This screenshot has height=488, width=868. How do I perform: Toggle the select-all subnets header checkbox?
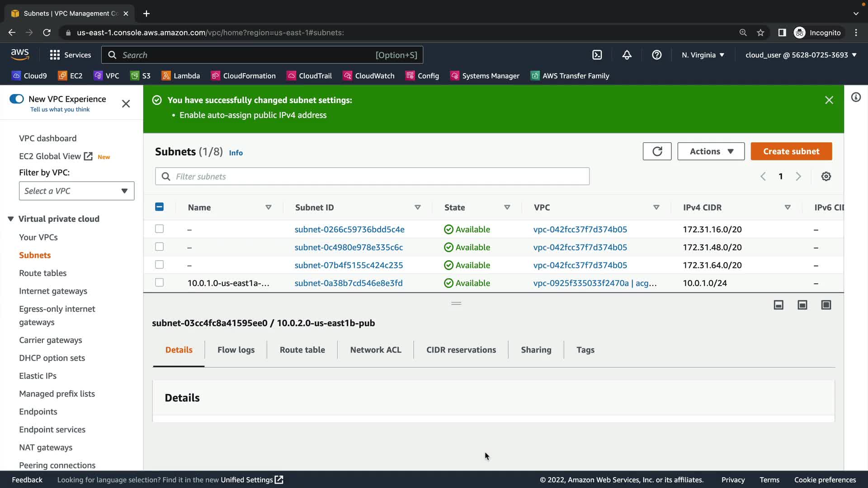click(159, 207)
